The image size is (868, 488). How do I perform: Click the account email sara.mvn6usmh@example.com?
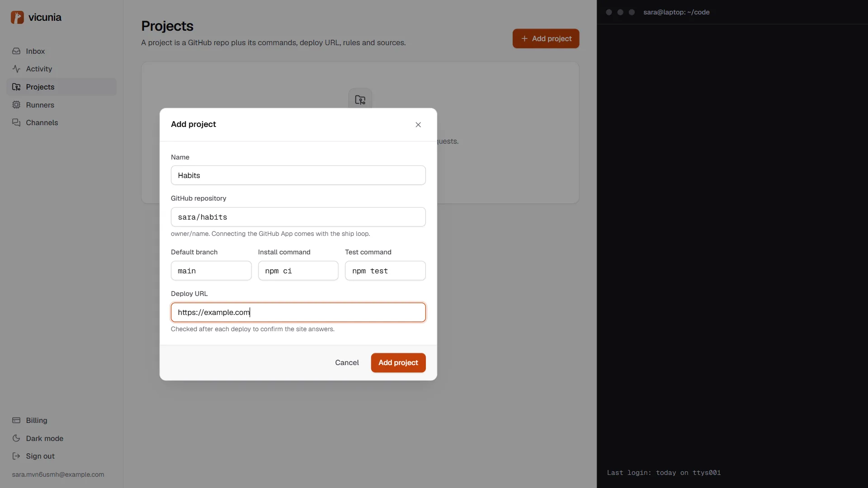(x=58, y=474)
